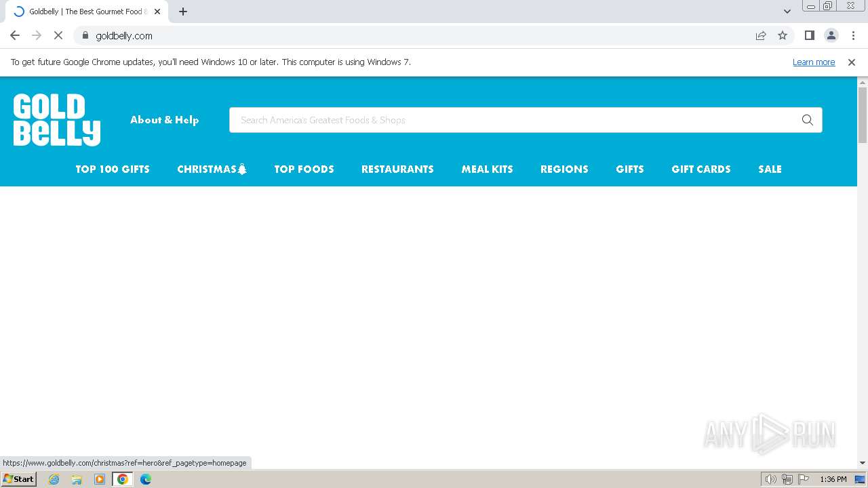868x488 pixels.
Task: Click Chrome icon in taskbar
Action: 123,479
